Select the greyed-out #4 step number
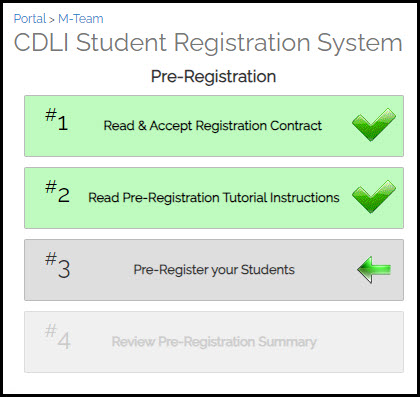Screen dimensions: 420x397 click(x=58, y=337)
